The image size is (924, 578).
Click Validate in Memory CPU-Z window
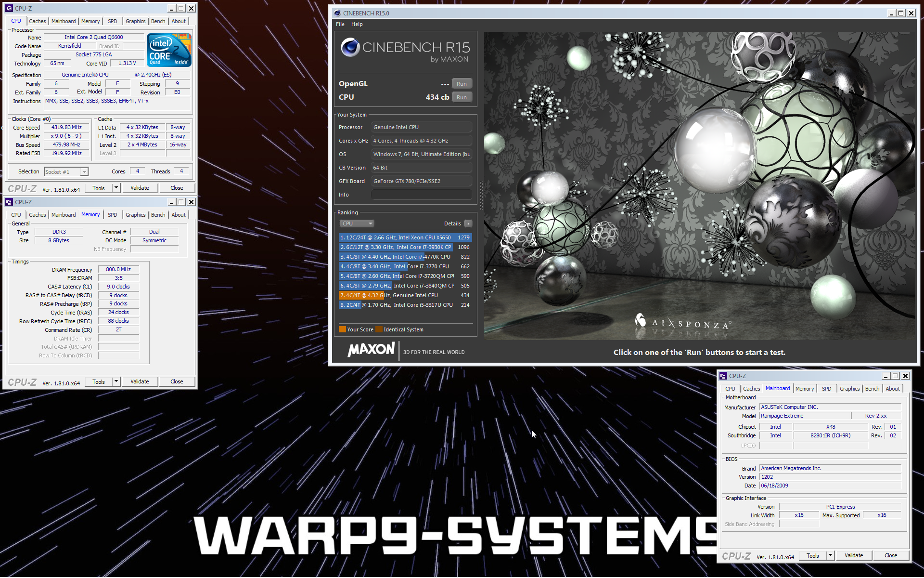[140, 382]
